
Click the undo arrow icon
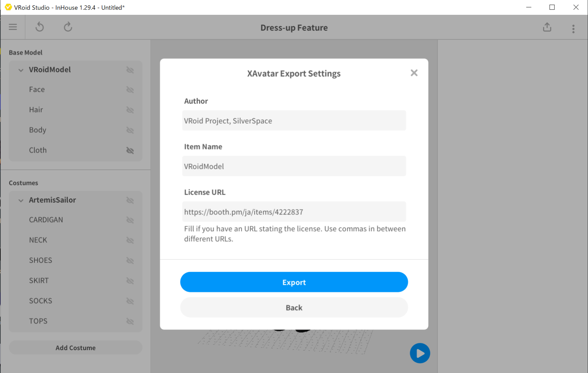point(40,27)
